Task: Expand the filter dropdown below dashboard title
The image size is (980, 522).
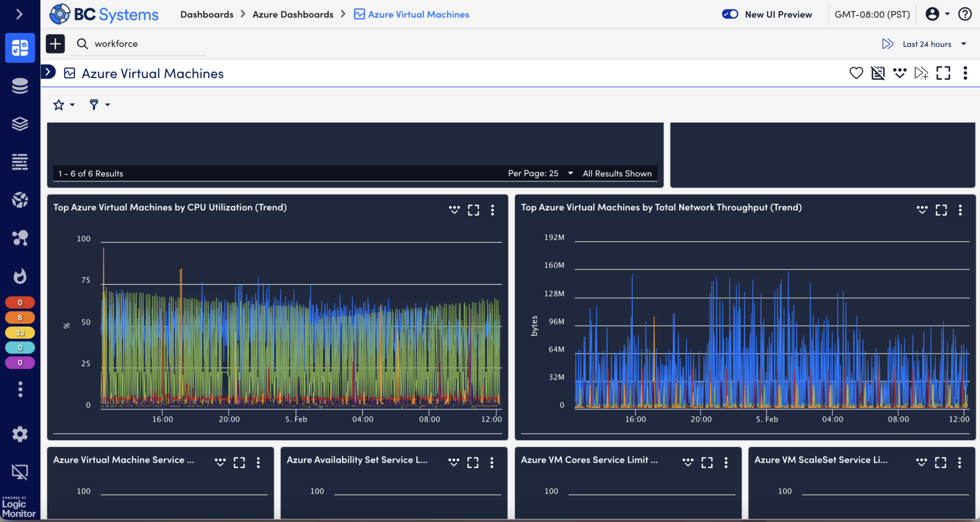Action: [x=99, y=104]
